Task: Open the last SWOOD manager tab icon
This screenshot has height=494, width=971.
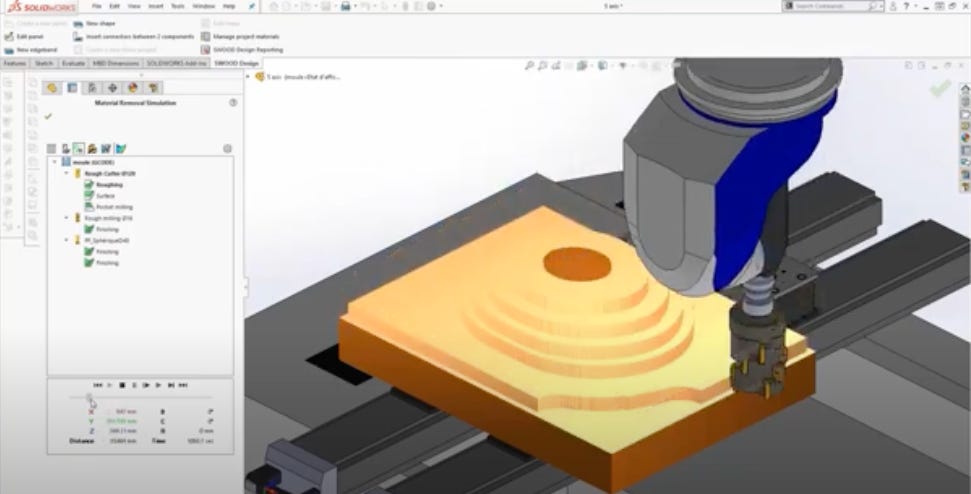Action: pos(153,88)
